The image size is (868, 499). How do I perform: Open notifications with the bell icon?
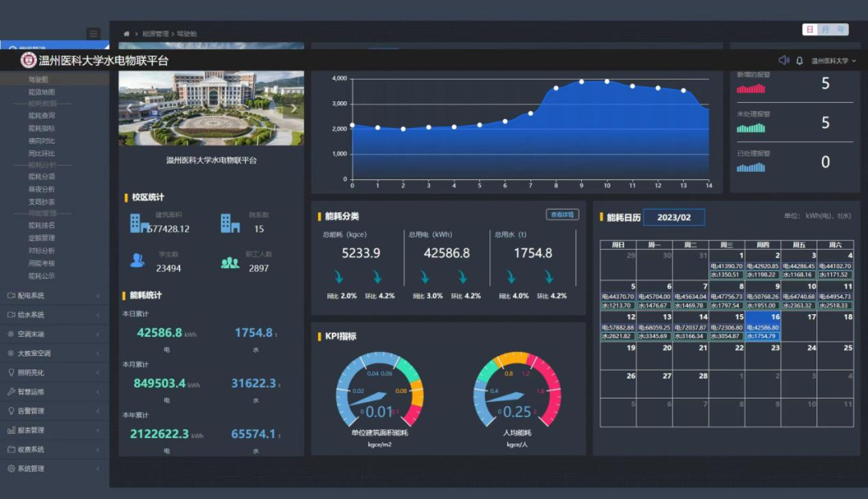800,61
